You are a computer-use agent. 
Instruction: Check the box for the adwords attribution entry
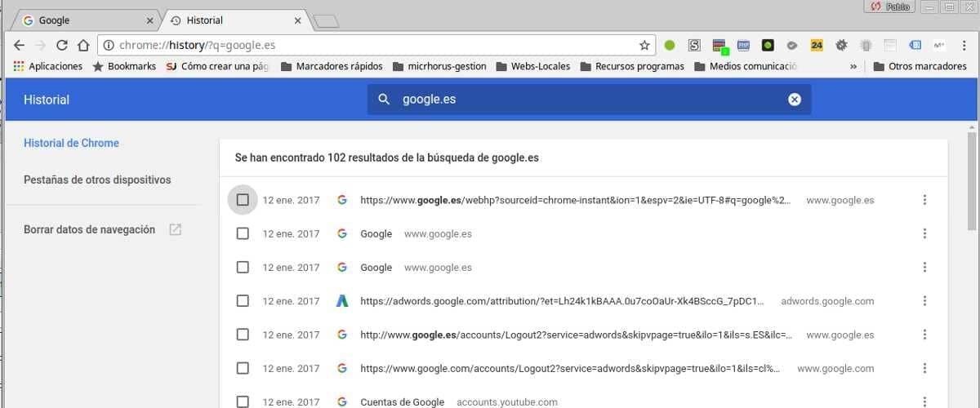click(x=243, y=301)
